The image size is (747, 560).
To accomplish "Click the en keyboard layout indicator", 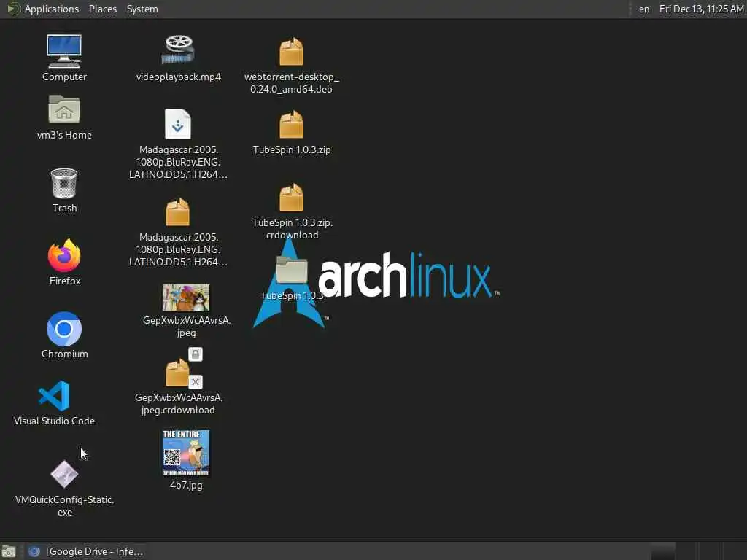I will pyautogui.click(x=644, y=9).
